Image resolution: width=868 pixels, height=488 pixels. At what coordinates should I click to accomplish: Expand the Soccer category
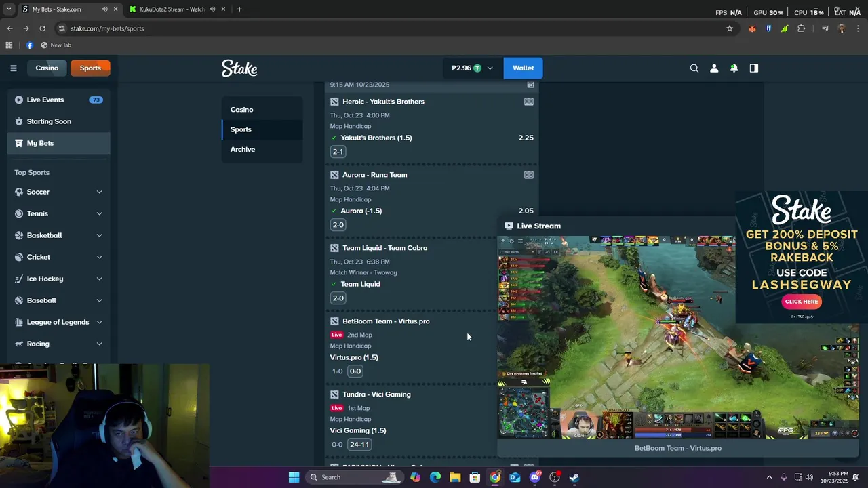[99, 192]
